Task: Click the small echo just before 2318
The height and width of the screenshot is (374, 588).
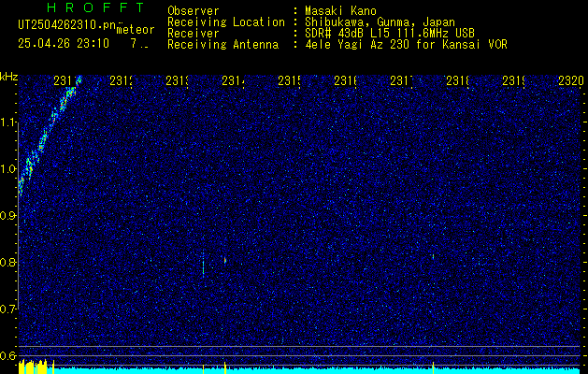Action: pyautogui.click(x=433, y=256)
